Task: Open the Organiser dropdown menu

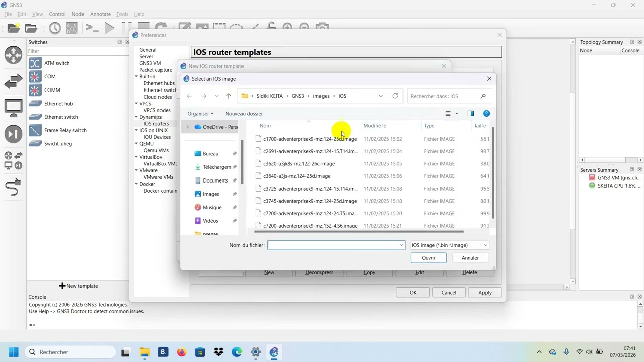Action: tap(200, 114)
